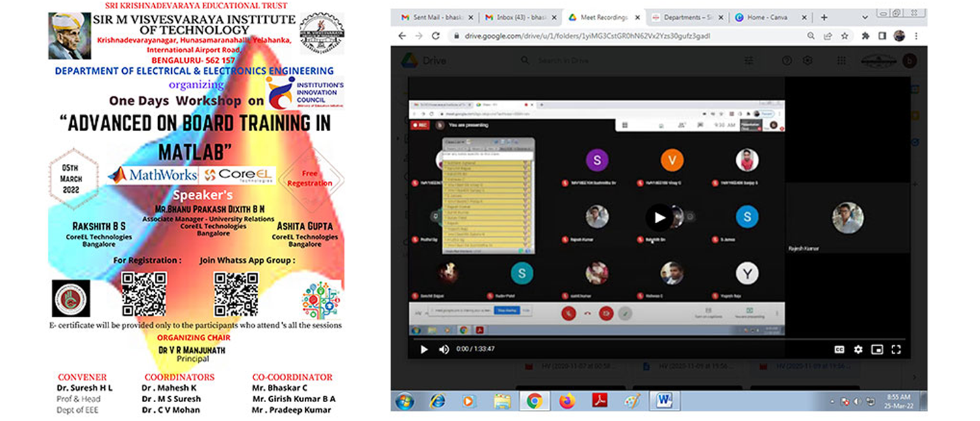Click the Google Drive logo
Image resolution: width=980 pixels, height=421 pixels.
click(x=423, y=60)
